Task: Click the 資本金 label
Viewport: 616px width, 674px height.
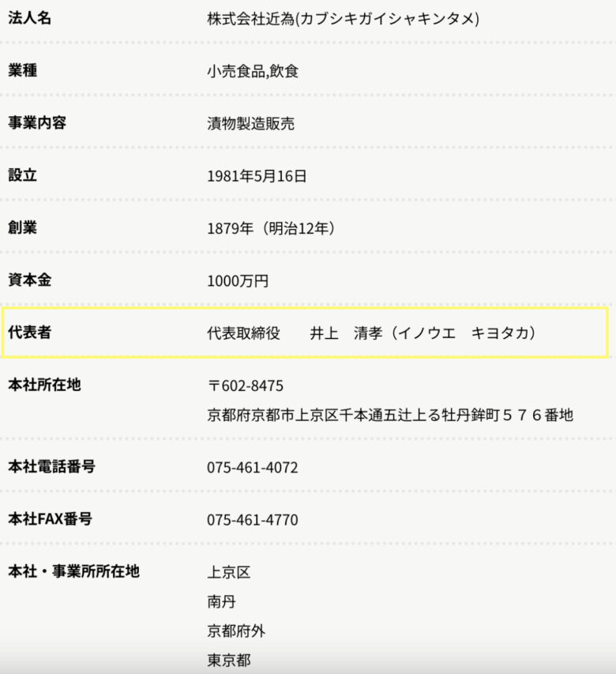Action: click(30, 281)
